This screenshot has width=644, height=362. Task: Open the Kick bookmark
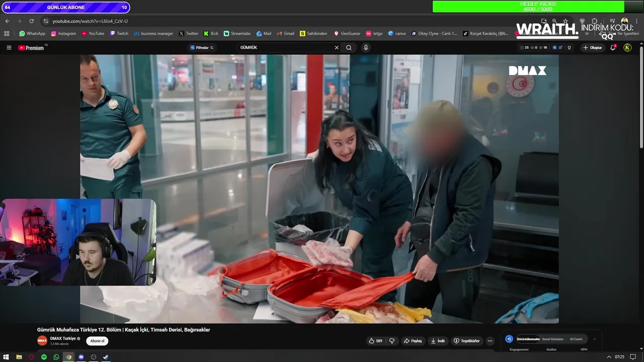tap(211, 34)
